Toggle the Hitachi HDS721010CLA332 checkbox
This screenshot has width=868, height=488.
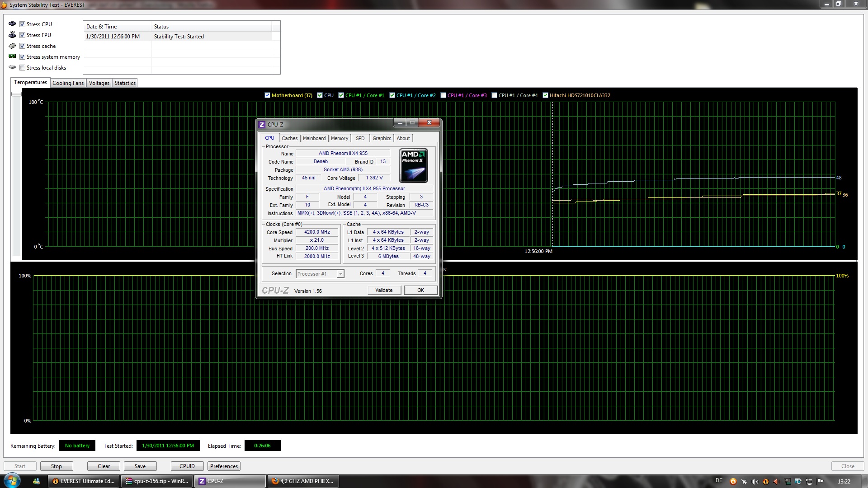point(545,95)
